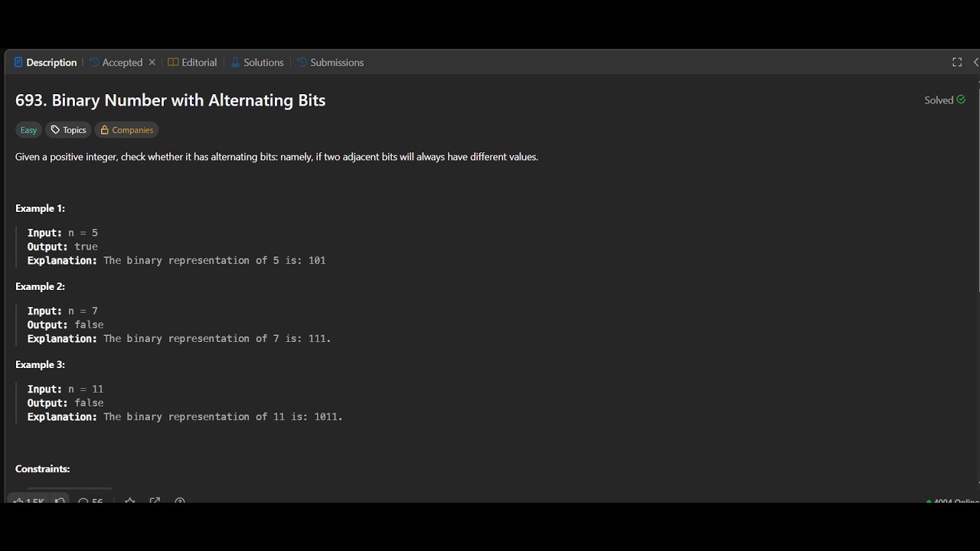This screenshot has height=551, width=980.
Task: Click the 'Example 2:' heading
Action: pos(40,286)
